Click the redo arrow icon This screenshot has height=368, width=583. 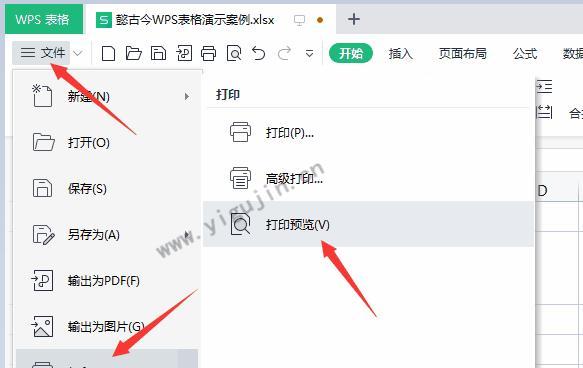pyautogui.click(x=284, y=54)
